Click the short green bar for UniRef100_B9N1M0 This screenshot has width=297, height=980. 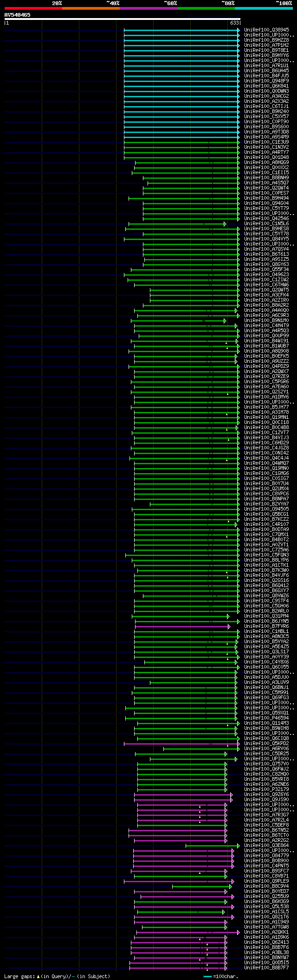point(179,321)
